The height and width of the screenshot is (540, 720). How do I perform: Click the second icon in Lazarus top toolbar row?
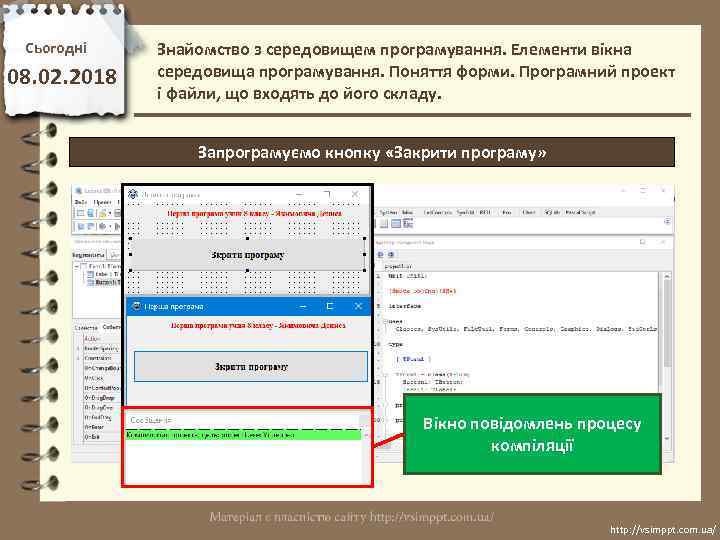[x=90, y=214]
